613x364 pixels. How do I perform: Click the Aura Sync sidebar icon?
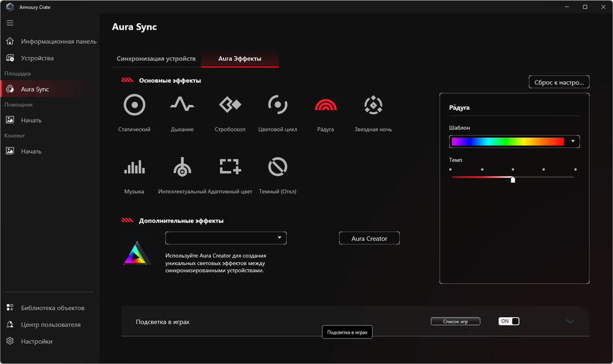[x=10, y=89]
